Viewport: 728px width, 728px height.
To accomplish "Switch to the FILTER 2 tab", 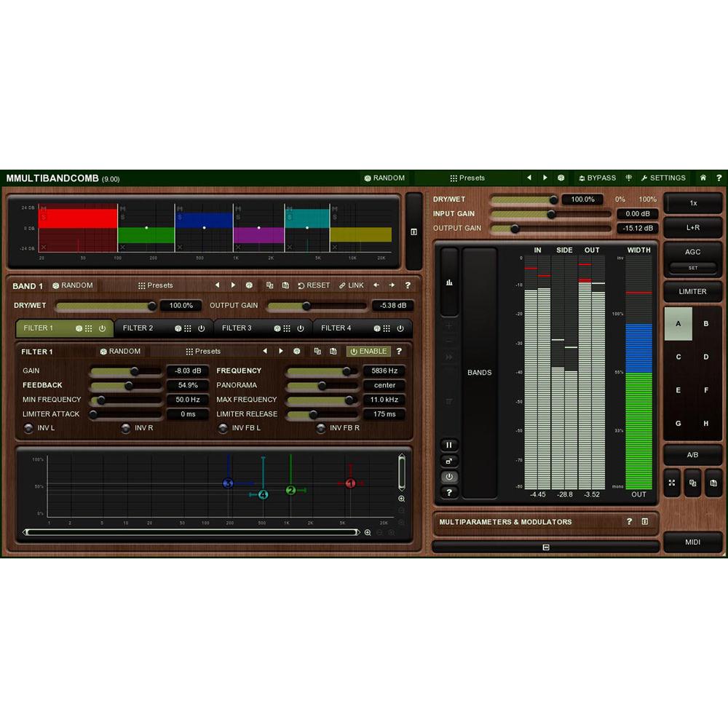I will click(x=140, y=328).
